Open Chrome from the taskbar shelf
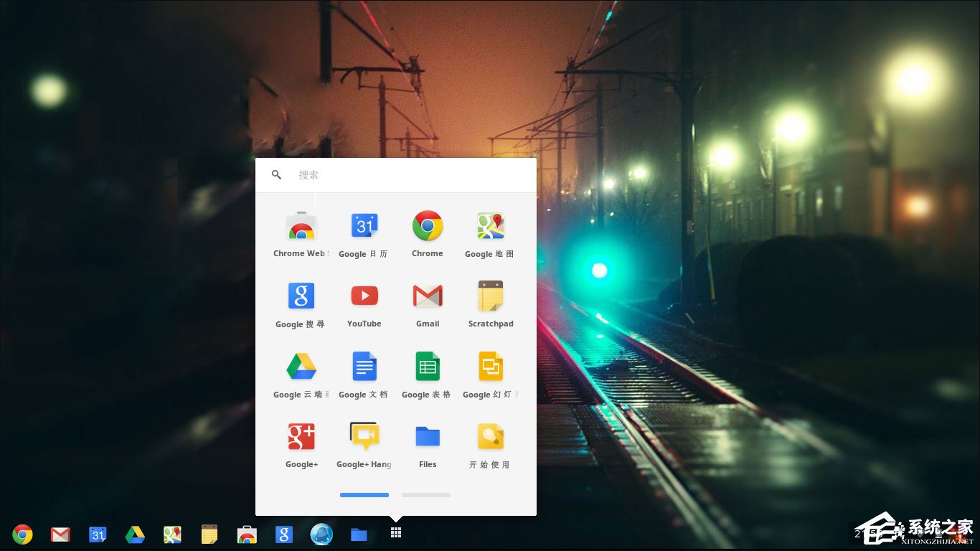The width and height of the screenshot is (980, 551). pos(22,534)
